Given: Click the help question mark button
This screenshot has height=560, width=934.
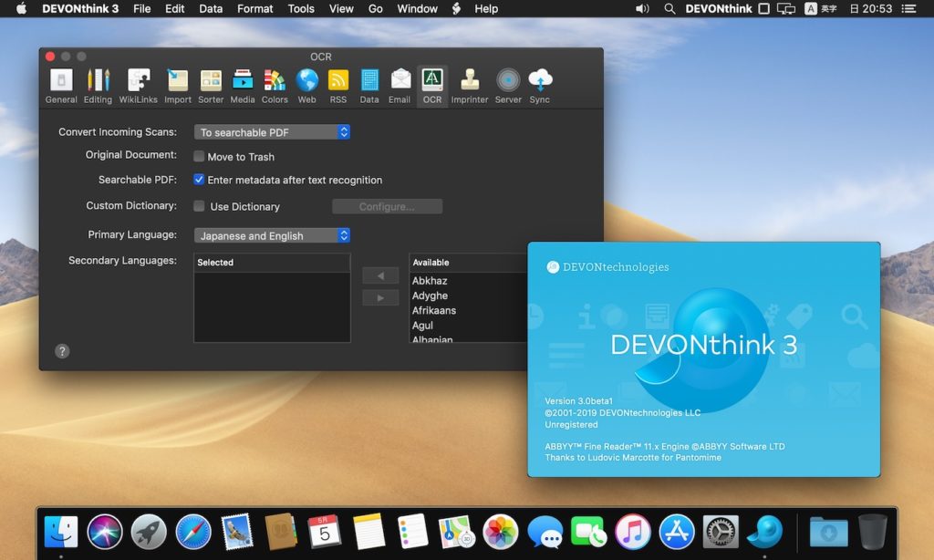Looking at the screenshot, I should (x=62, y=350).
